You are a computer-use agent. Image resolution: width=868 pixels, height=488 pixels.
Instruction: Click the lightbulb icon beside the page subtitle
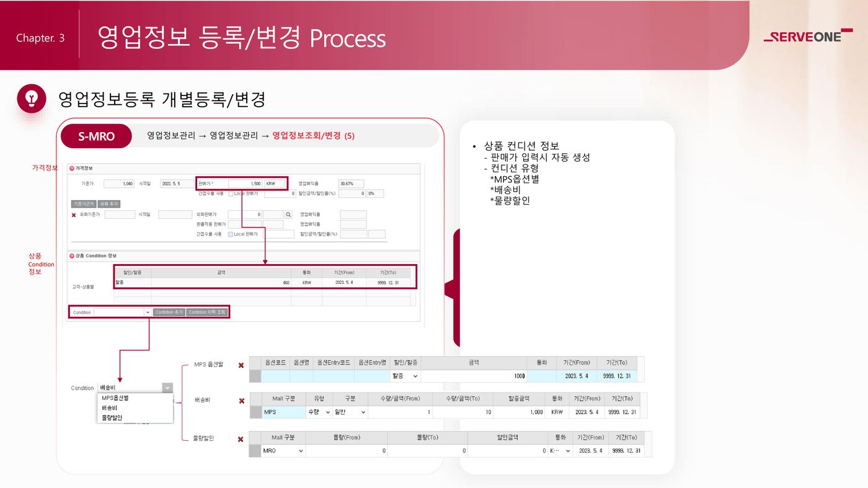pos(32,99)
